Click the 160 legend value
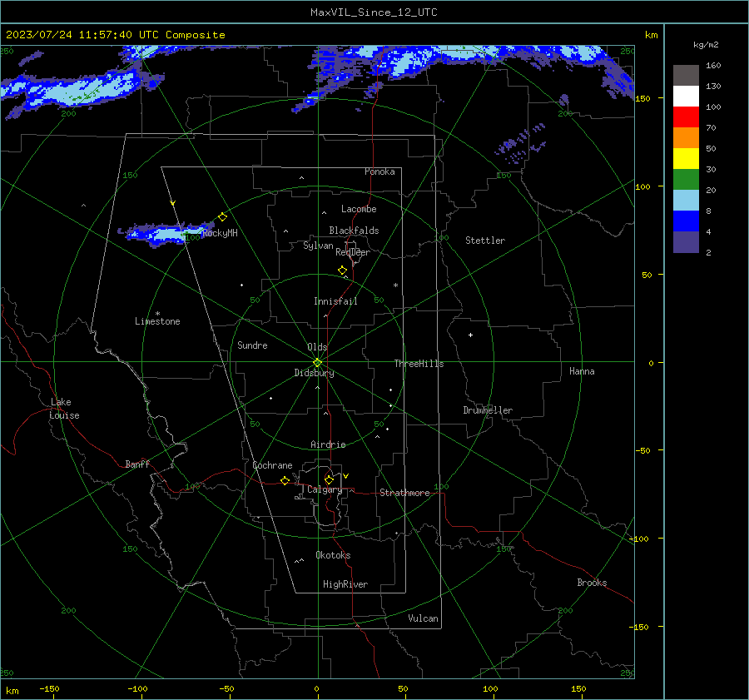The width and height of the screenshot is (749, 700). coord(713,66)
